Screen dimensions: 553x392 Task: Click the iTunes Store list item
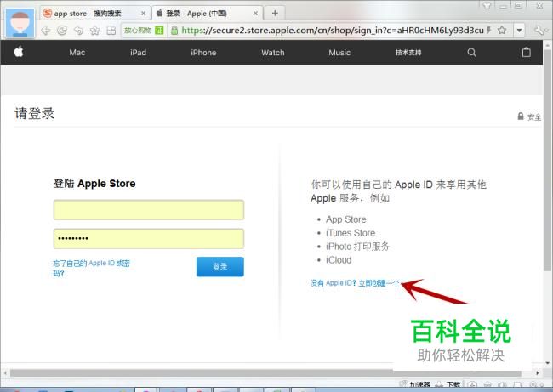click(x=351, y=233)
